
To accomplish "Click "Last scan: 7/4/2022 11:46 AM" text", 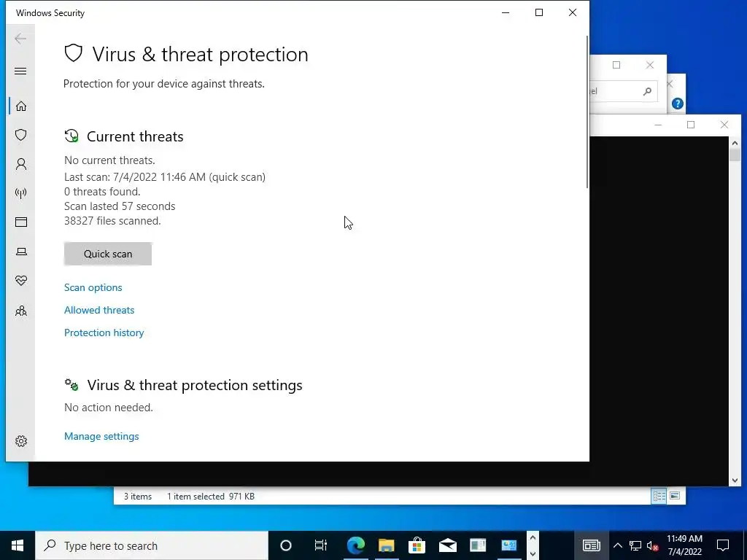I will click(x=135, y=177).
